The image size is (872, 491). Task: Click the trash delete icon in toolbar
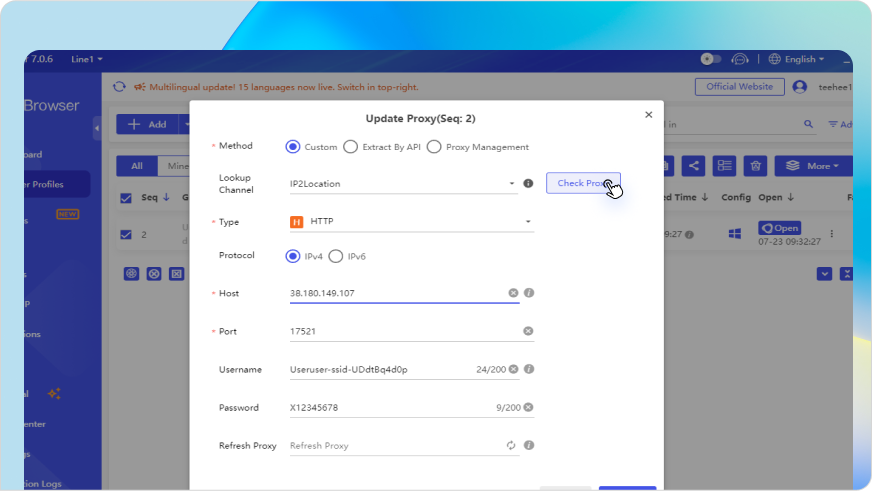coord(757,166)
